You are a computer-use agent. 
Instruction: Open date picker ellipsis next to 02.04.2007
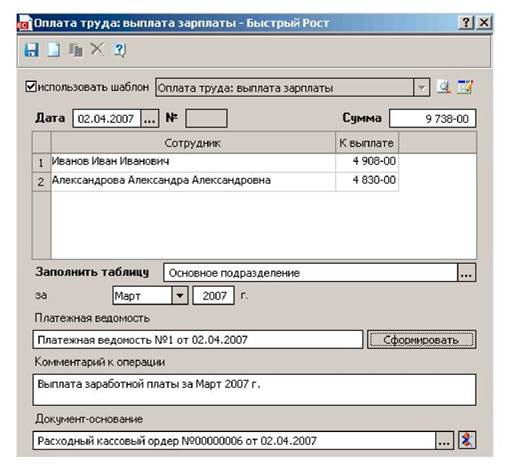[x=149, y=118]
